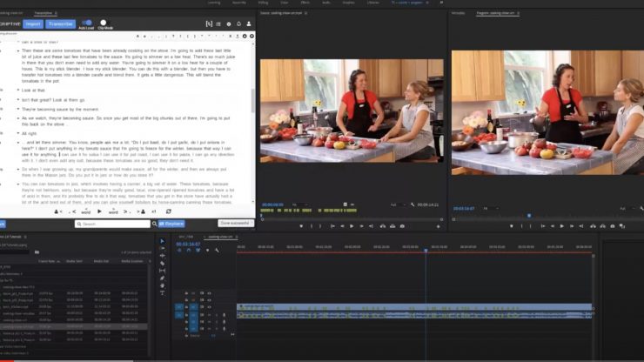644x362 pixels.
Task: Toggle the Clip Mode switch
Action: pos(103,23)
